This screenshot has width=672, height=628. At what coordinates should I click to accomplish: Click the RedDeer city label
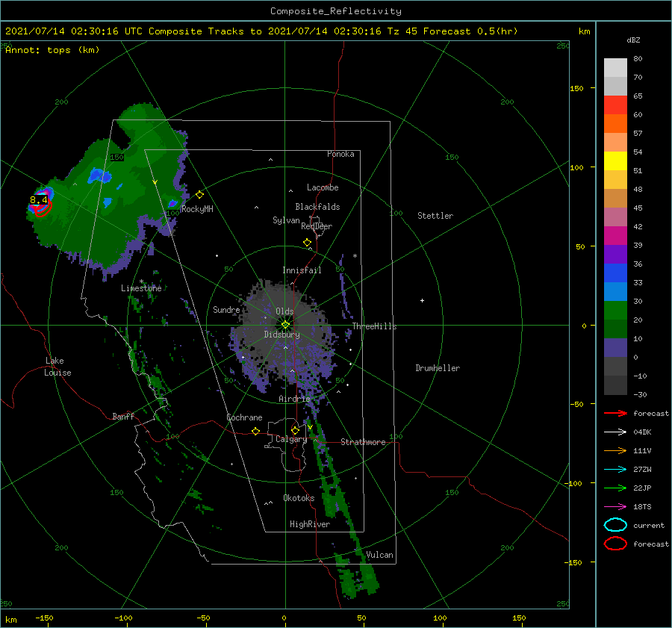pyautogui.click(x=317, y=226)
